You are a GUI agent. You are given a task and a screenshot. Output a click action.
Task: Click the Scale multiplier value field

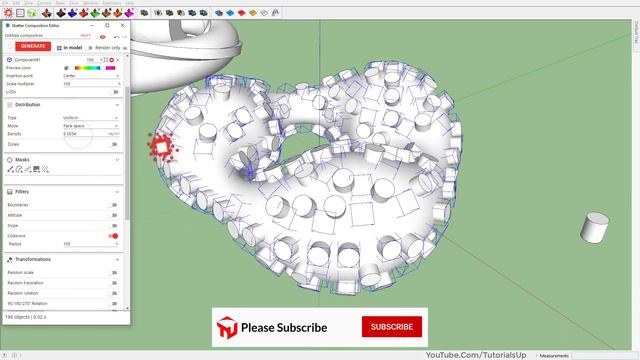point(91,84)
